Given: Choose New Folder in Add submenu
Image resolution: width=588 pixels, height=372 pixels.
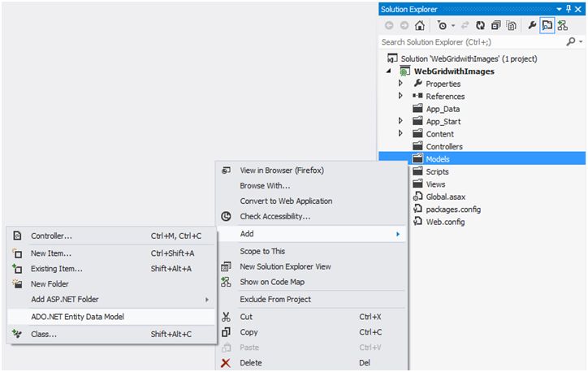Looking at the screenshot, I should [x=111, y=284].
